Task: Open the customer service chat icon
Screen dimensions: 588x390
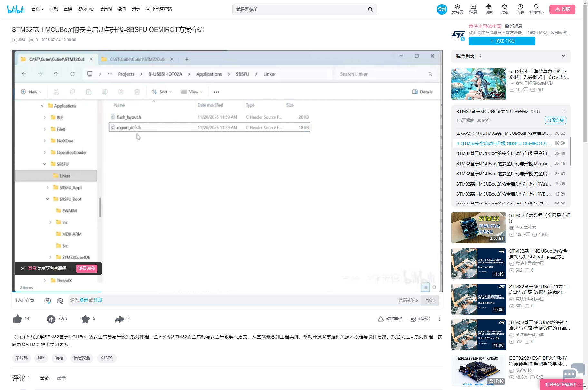Action: [x=574, y=372]
